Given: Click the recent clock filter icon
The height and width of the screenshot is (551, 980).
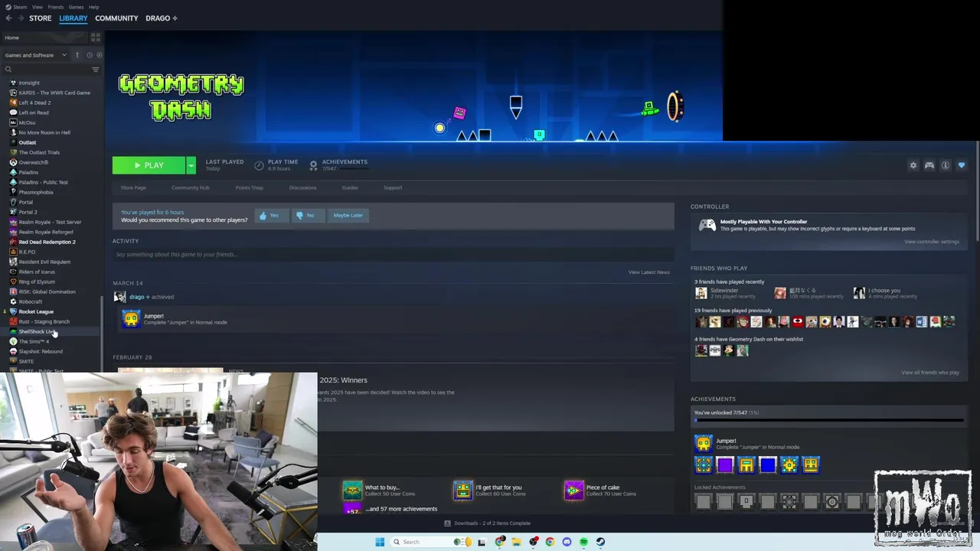Looking at the screenshot, I should coord(89,55).
